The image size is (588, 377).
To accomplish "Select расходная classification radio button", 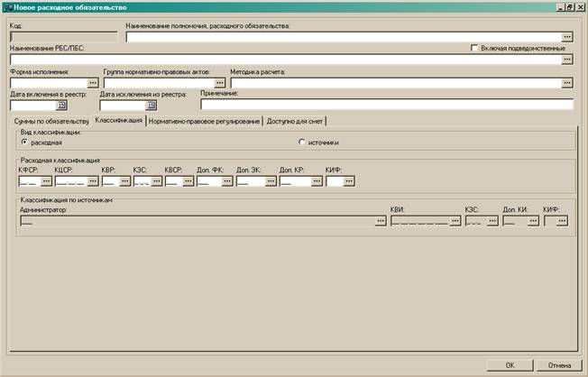I will 24,143.
